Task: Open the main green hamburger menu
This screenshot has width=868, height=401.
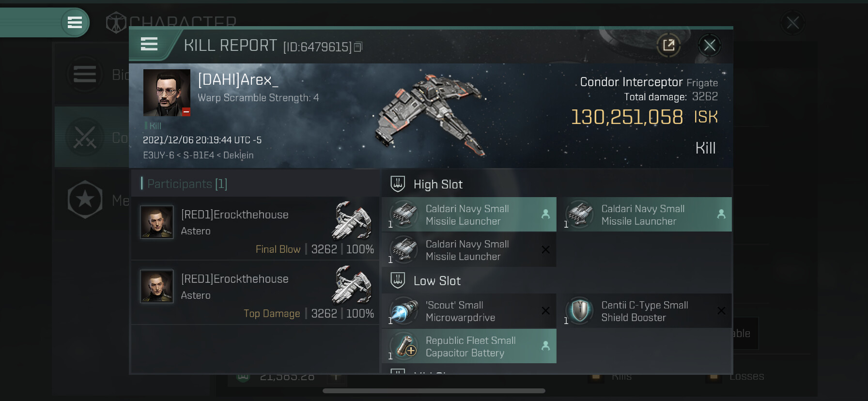Action: click(x=75, y=22)
